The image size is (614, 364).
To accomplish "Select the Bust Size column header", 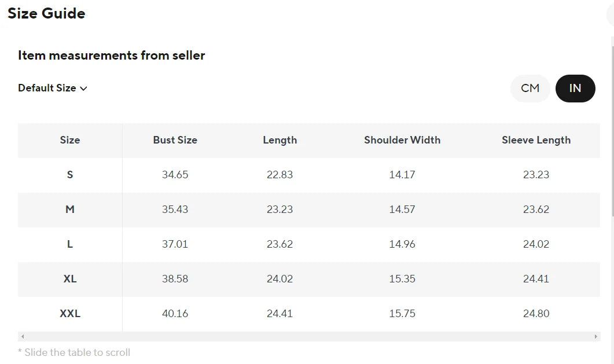I will [175, 140].
